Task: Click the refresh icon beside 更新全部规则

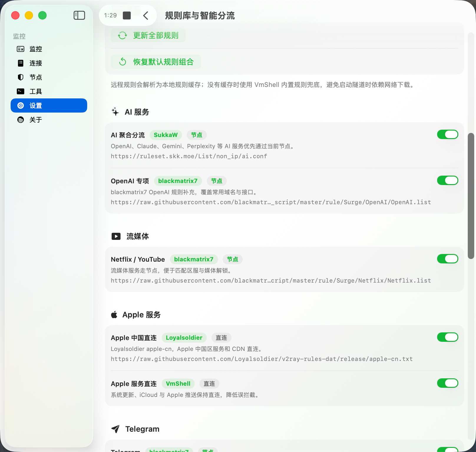Action: (123, 36)
